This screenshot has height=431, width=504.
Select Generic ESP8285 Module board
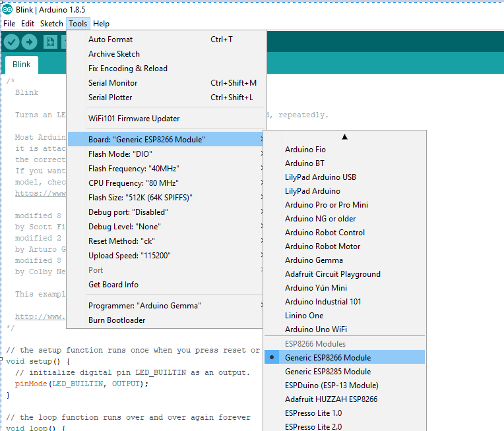[344, 371]
